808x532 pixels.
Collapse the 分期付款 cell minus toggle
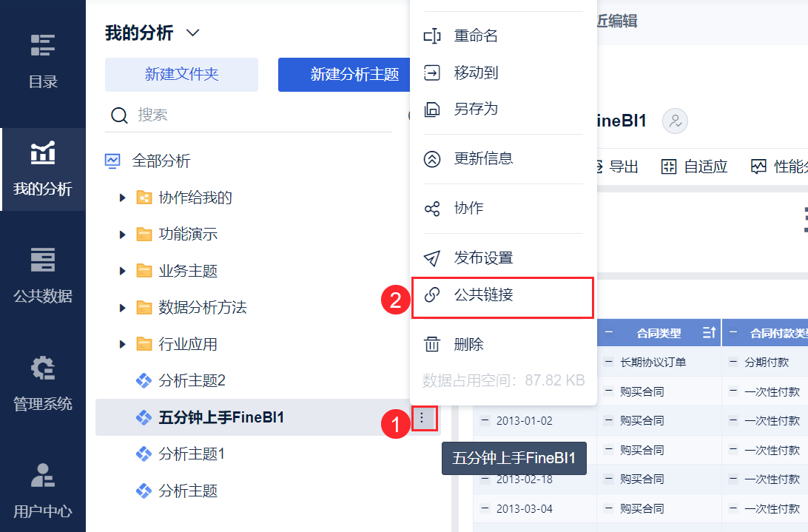pos(733,362)
